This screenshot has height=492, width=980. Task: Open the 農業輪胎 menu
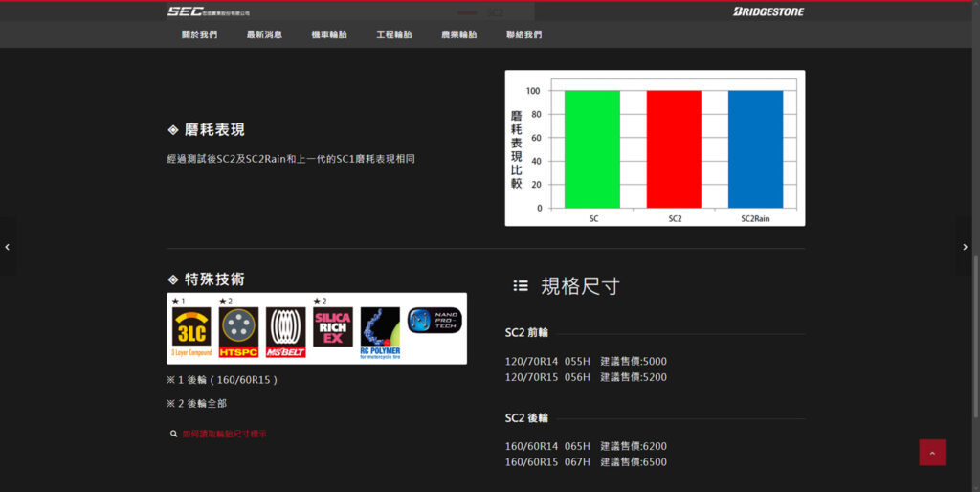tap(458, 34)
